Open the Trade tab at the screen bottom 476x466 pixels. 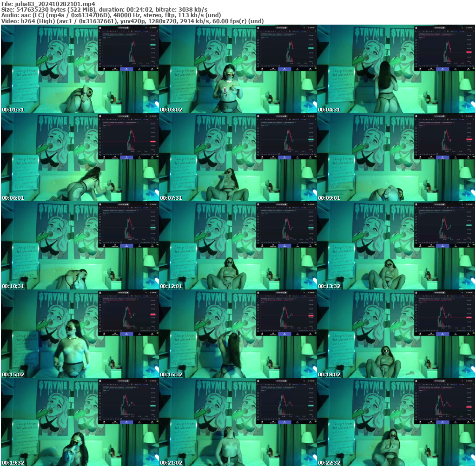click(139, 69)
